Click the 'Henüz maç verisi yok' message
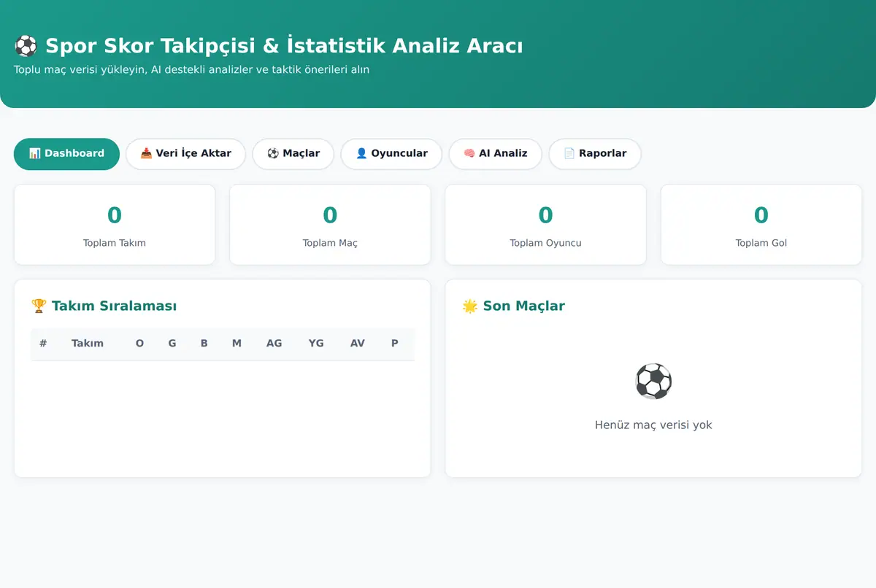This screenshot has width=876, height=588. click(653, 425)
